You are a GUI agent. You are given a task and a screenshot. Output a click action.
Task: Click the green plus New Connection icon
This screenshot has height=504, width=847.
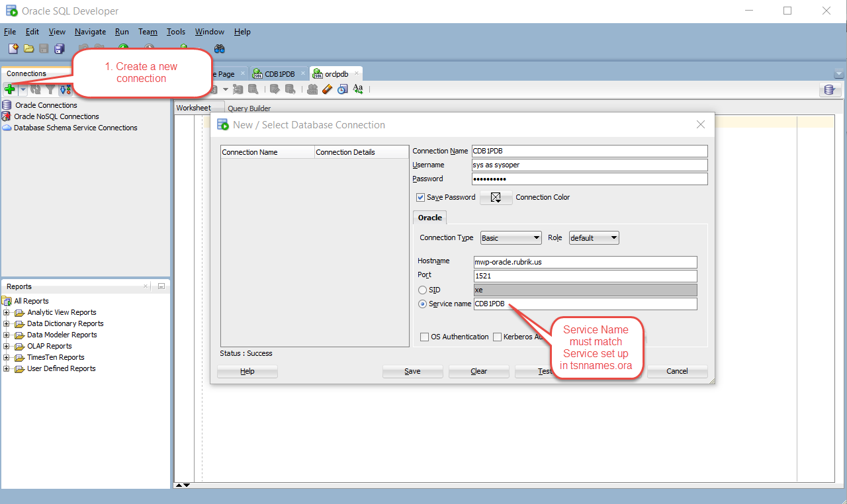click(10, 89)
